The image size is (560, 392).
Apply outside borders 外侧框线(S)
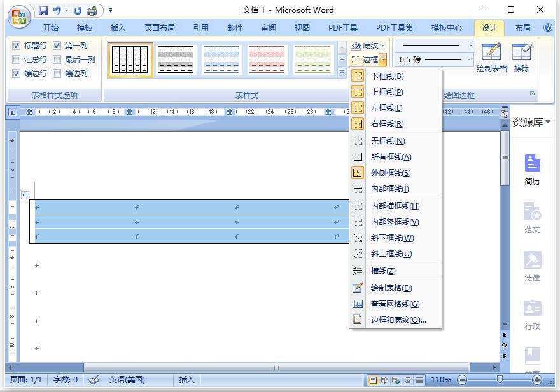pyautogui.click(x=395, y=173)
